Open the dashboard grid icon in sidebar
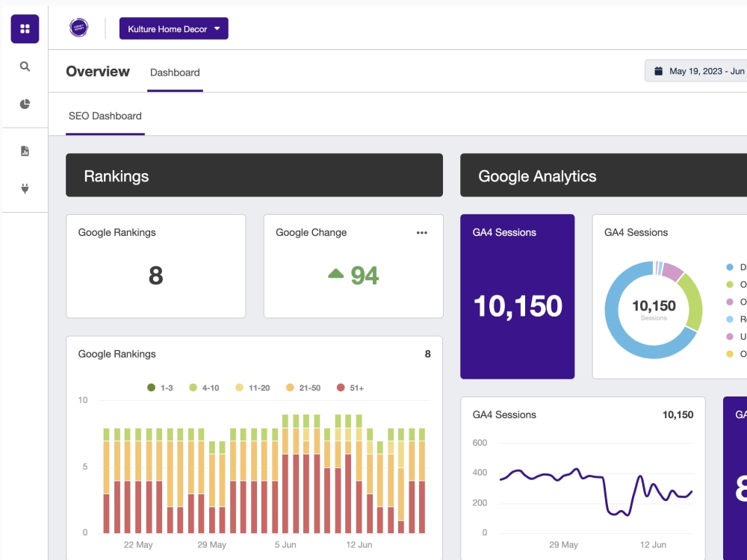Screen dimensions: 747x560 coord(25,29)
